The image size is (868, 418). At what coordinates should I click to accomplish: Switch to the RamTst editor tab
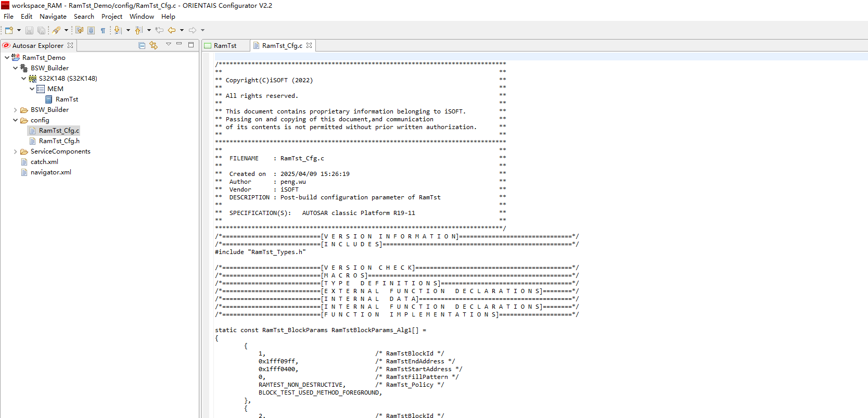(x=225, y=46)
